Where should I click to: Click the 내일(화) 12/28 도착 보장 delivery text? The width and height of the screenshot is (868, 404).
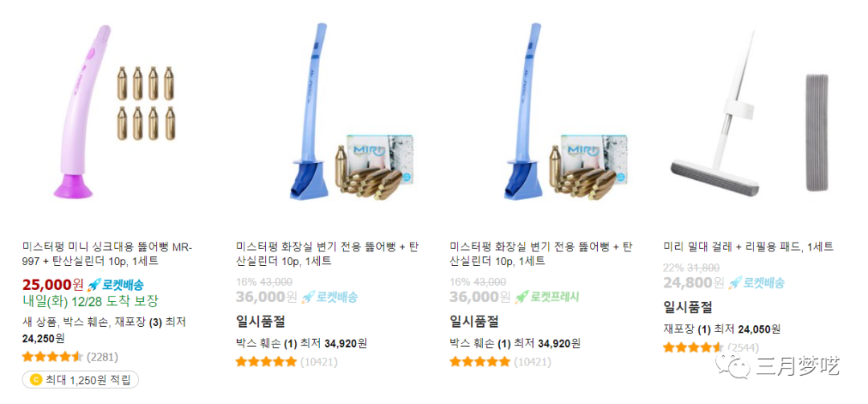[90, 302]
